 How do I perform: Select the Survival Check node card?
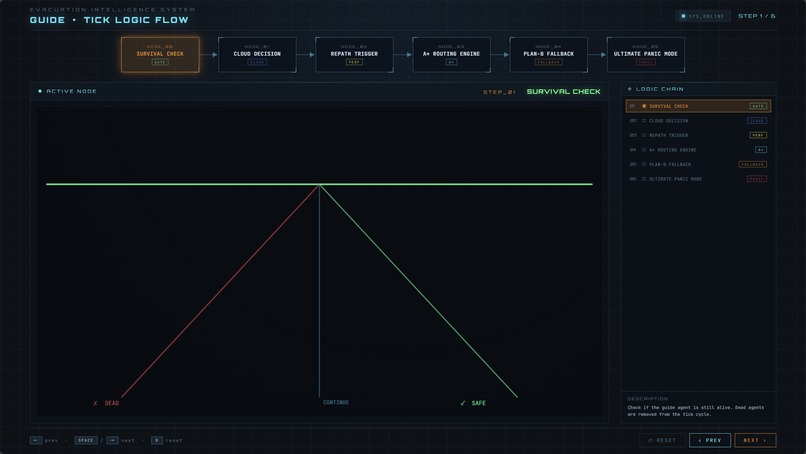[160, 55]
